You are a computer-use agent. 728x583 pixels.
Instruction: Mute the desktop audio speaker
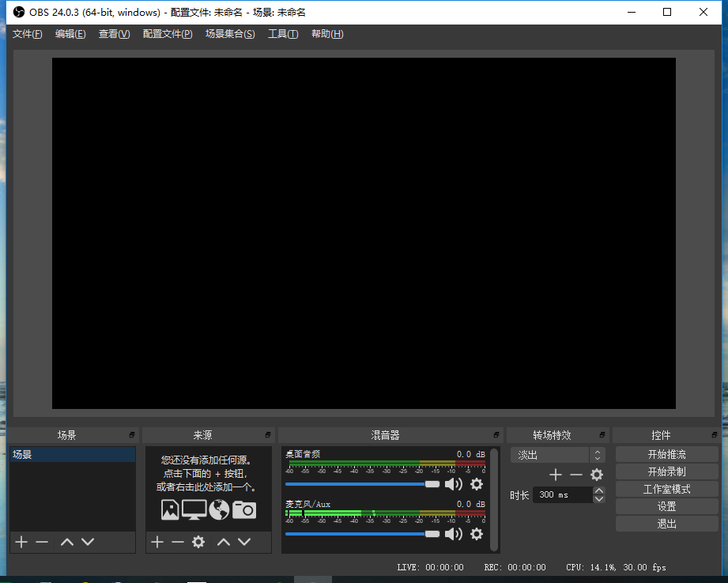click(454, 484)
